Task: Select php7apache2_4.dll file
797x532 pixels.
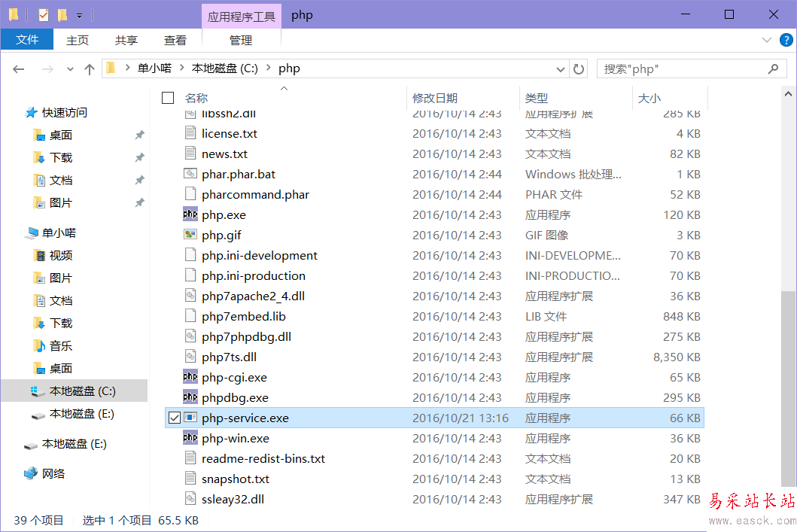Action: (x=253, y=296)
